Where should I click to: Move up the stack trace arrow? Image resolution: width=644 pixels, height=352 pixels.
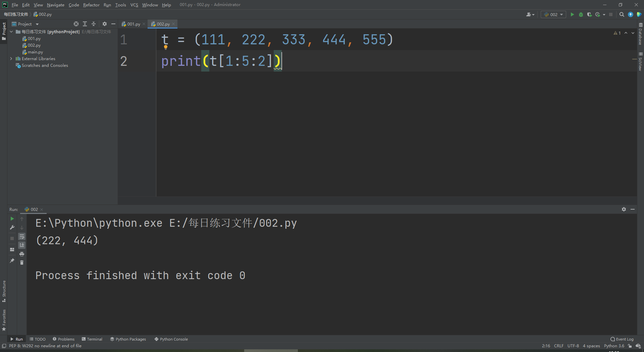pos(22,219)
